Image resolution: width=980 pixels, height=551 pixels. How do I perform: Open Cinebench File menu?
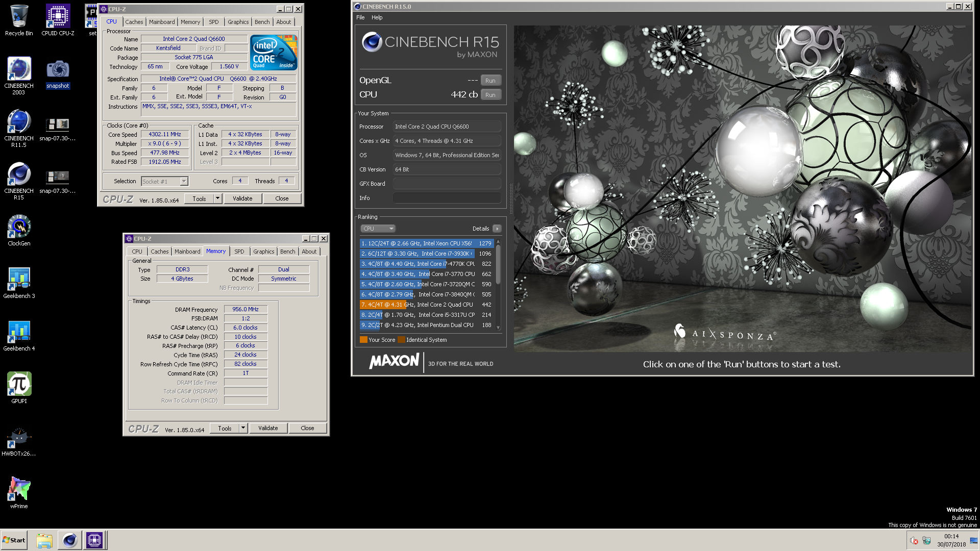360,17
